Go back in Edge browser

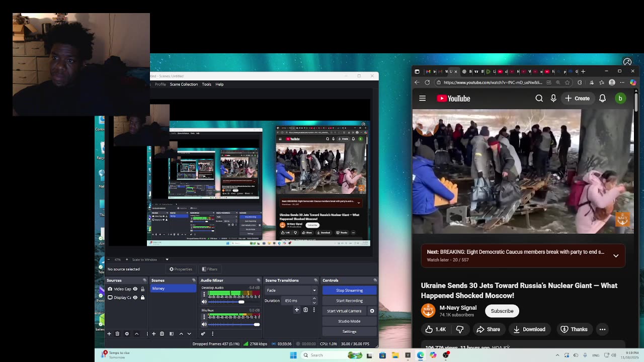click(x=417, y=82)
